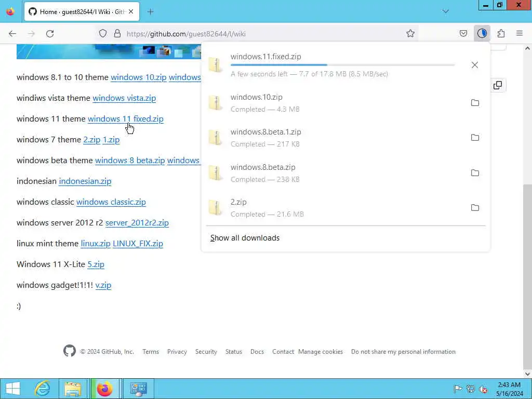
Task: Click the indonesian.zip link
Action: [x=85, y=181]
